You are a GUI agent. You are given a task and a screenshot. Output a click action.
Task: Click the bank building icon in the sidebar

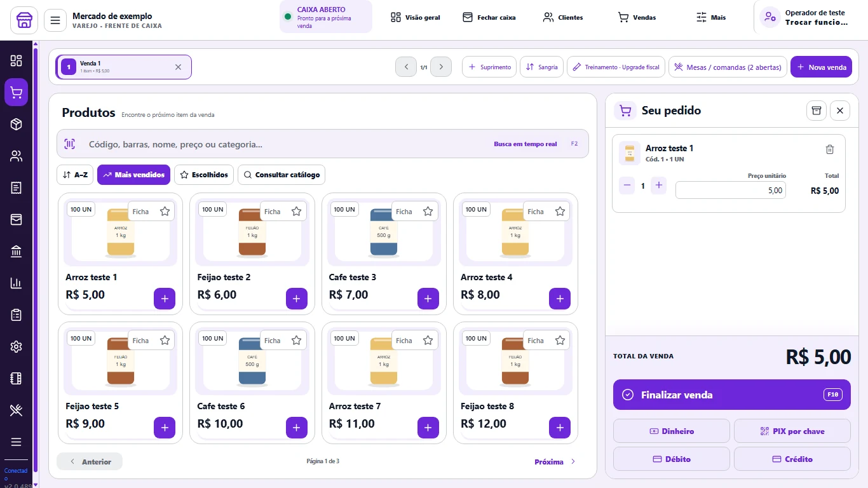[16, 251]
